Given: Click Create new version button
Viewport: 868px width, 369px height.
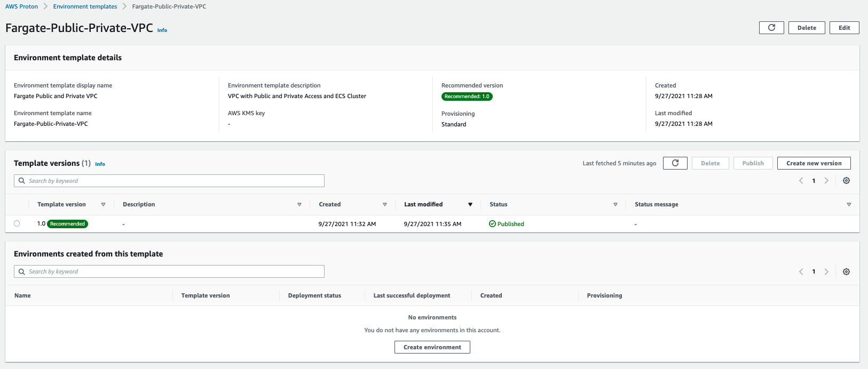Looking at the screenshot, I should coord(814,163).
